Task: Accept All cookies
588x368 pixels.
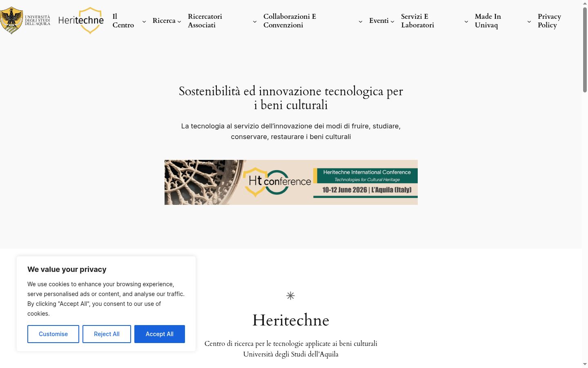Action: tap(160, 334)
